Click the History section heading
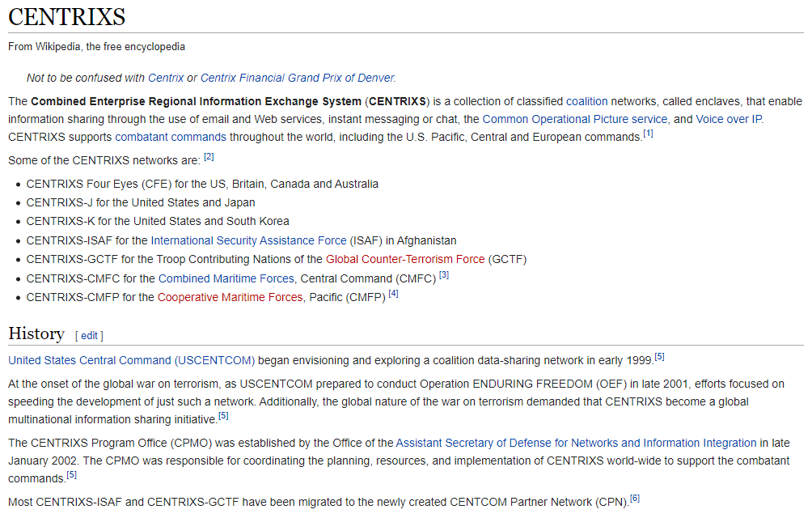This screenshot has width=812, height=518. click(36, 334)
